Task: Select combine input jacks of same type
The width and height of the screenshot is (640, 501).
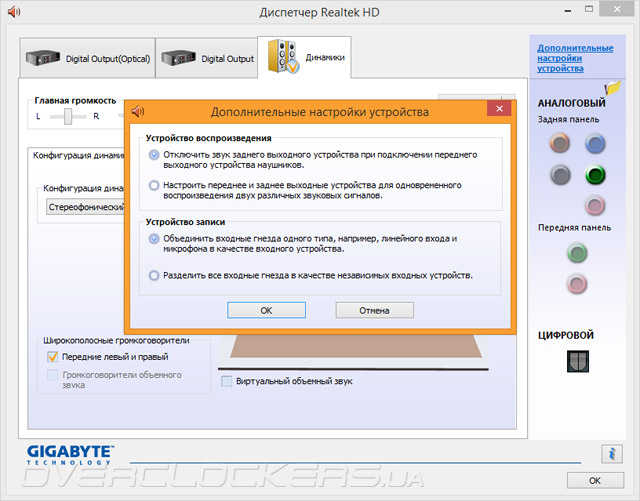Action: 154,238
